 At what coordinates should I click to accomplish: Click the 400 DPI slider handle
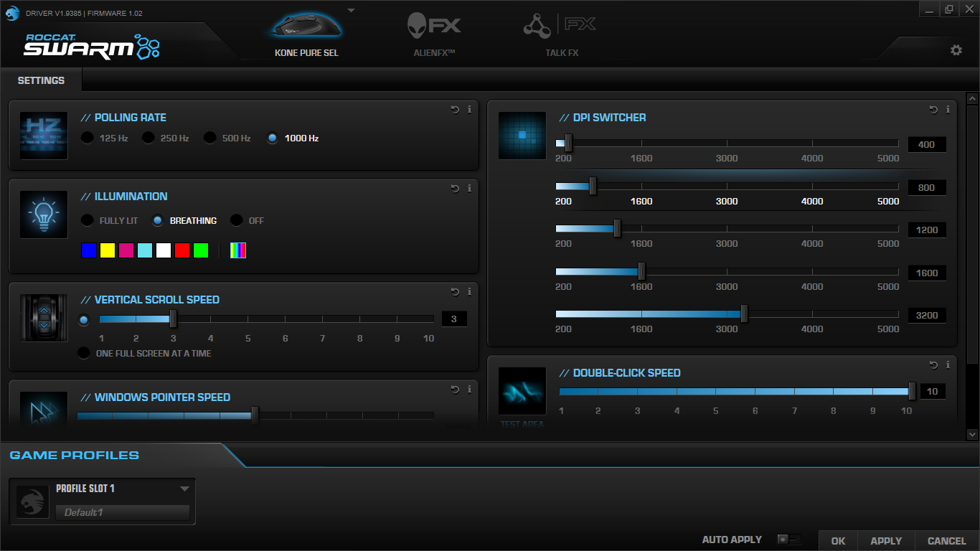point(568,143)
